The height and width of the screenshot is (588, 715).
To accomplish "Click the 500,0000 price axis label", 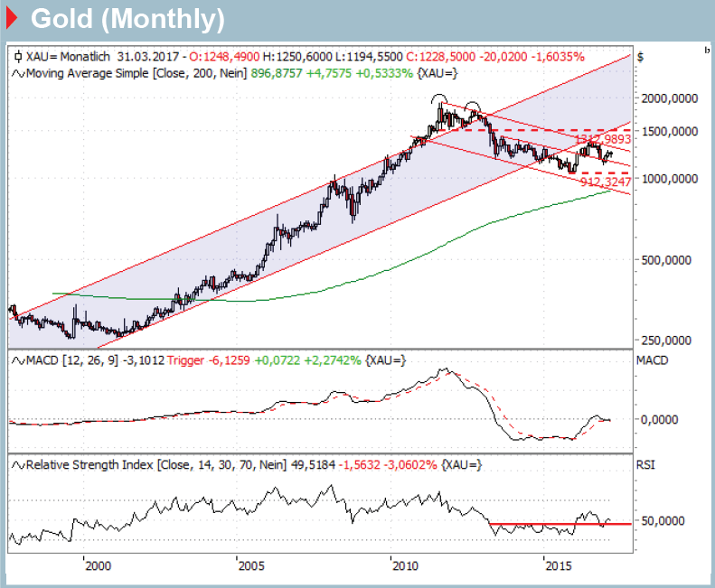I will pyautogui.click(x=666, y=260).
